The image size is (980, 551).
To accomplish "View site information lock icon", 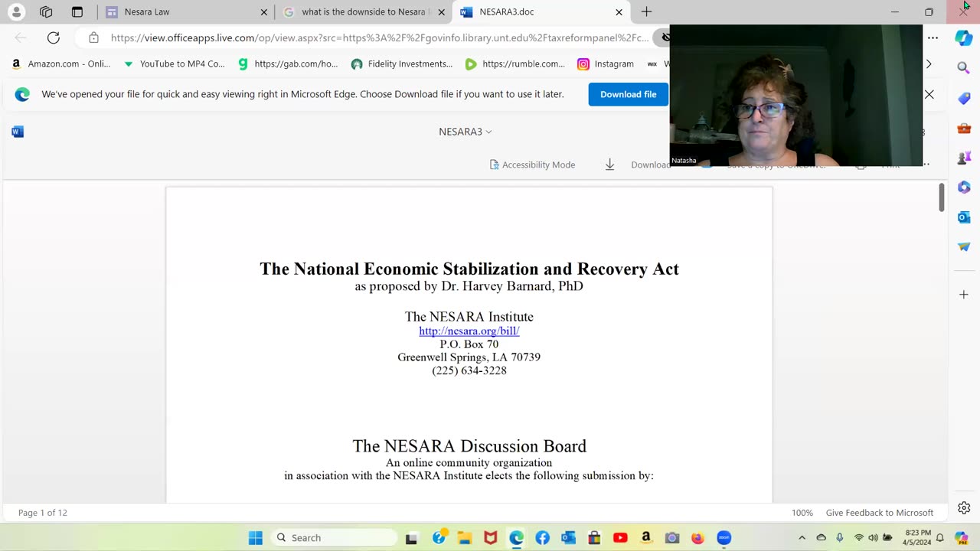I will point(93,37).
